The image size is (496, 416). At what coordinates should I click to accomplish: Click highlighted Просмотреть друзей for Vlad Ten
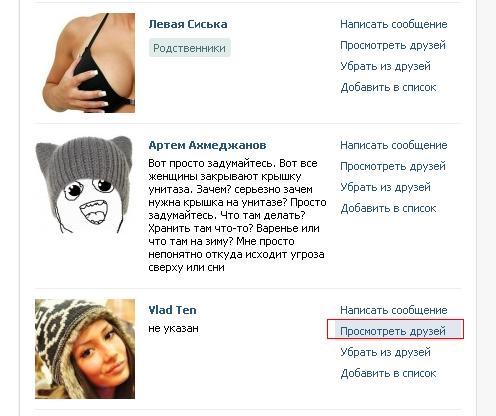[395, 329]
